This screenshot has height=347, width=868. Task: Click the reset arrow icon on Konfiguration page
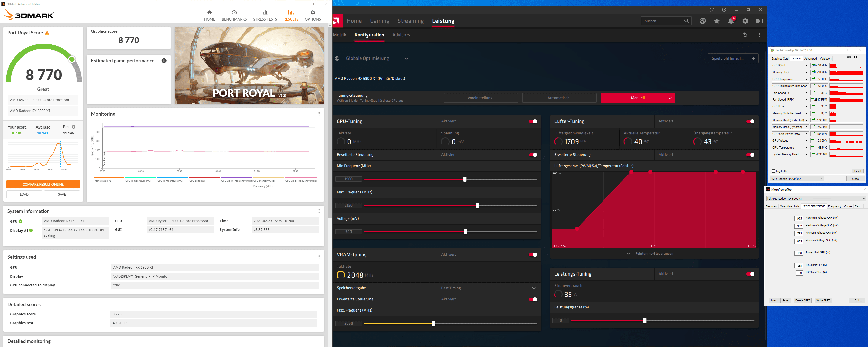(x=745, y=35)
